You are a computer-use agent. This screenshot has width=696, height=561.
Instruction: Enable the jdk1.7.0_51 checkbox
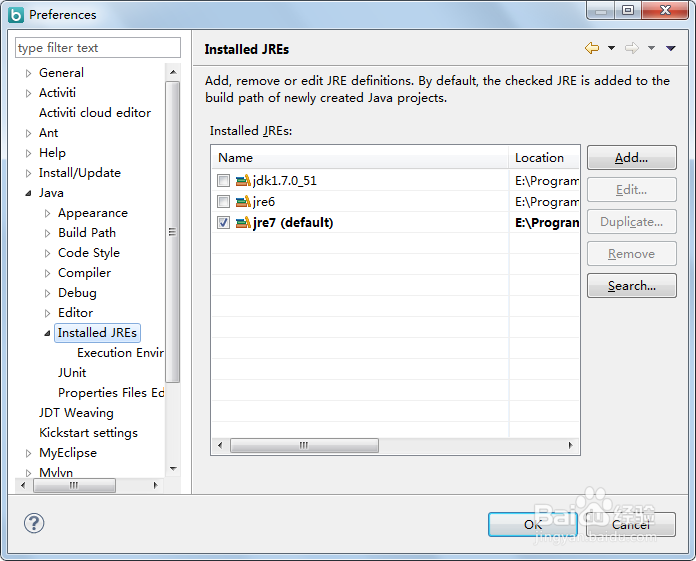(223, 181)
